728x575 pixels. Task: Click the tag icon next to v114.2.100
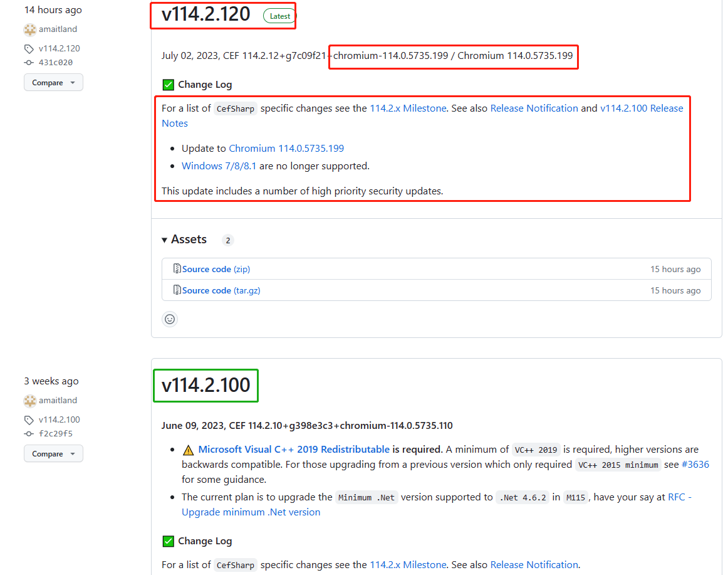[29, 419]
